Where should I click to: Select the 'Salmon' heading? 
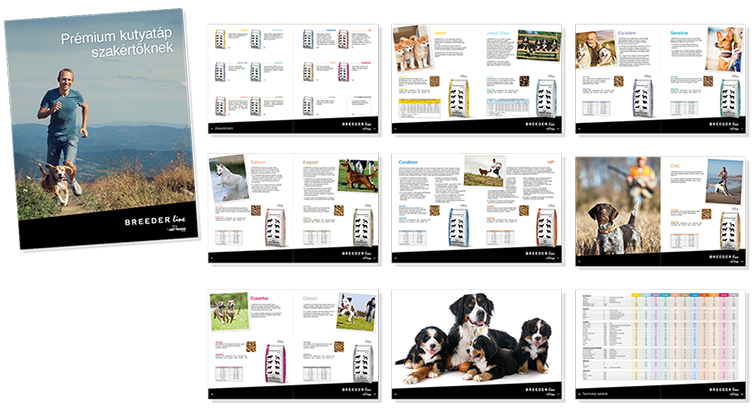pyautogui.click(x=258, y=162)
